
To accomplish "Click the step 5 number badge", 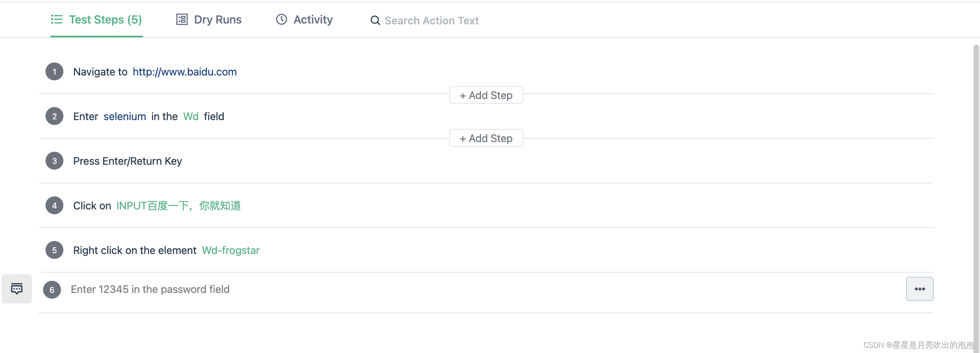I will click(54, 250).
